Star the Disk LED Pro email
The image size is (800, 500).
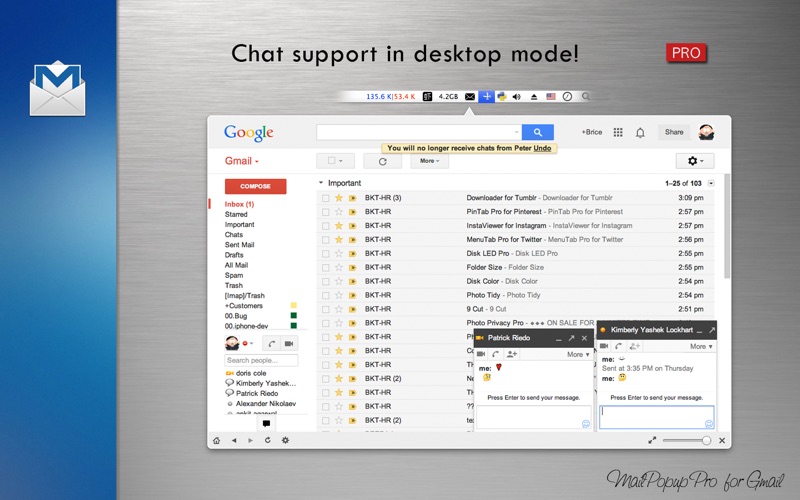click(x=338, y=253)
